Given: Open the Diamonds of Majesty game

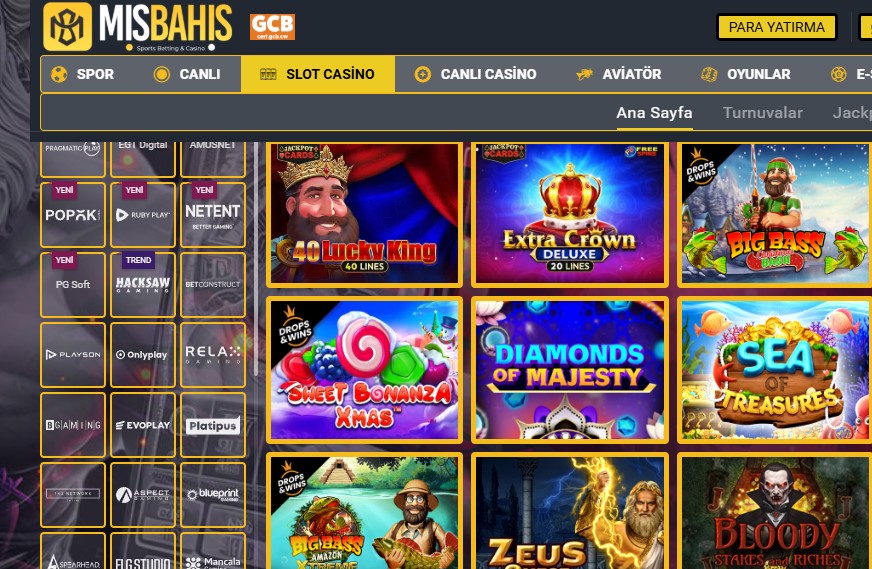Looking at the screenshot, I should pyautogui.click(x=570, y=370).
